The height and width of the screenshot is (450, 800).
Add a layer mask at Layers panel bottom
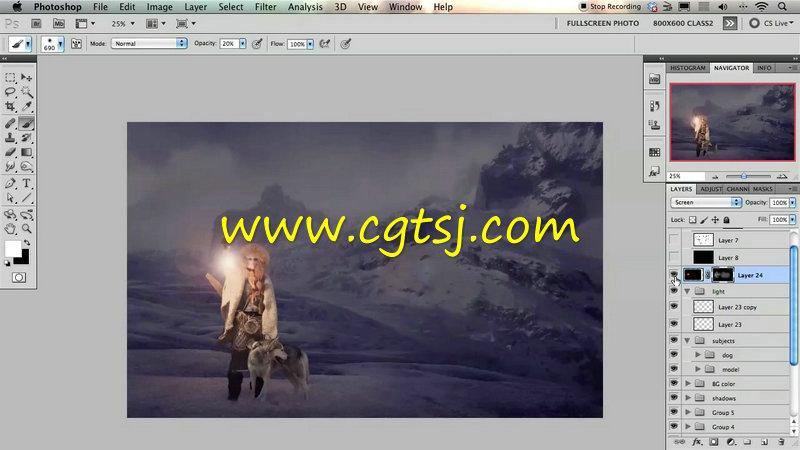714,442
